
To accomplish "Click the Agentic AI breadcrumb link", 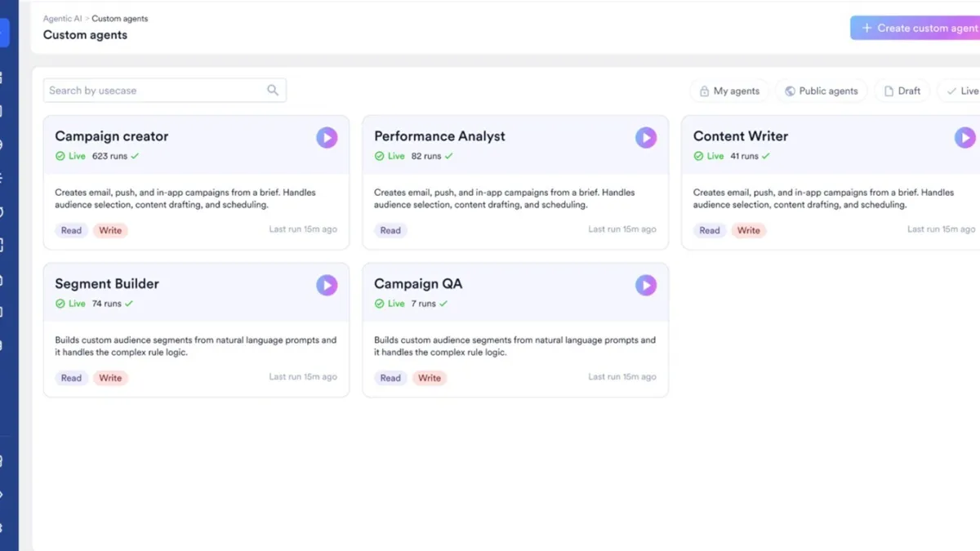I will 62,18.
